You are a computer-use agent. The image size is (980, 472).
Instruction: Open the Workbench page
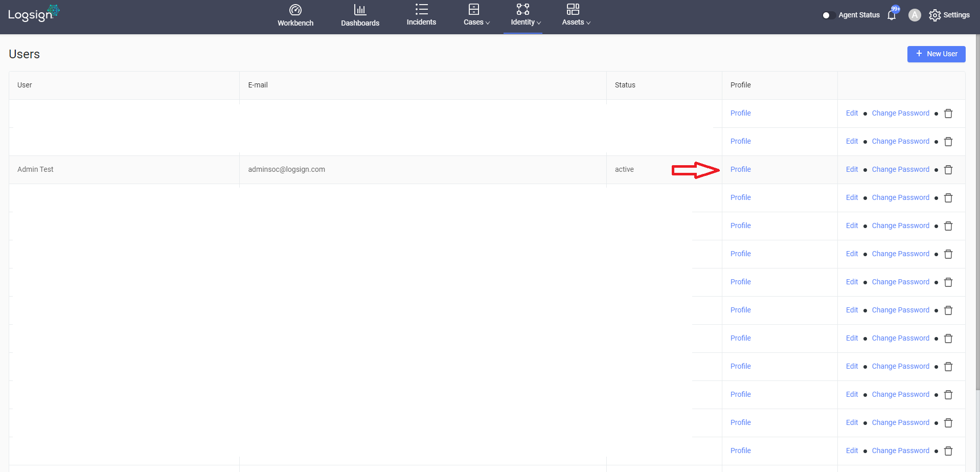point(295,16)
